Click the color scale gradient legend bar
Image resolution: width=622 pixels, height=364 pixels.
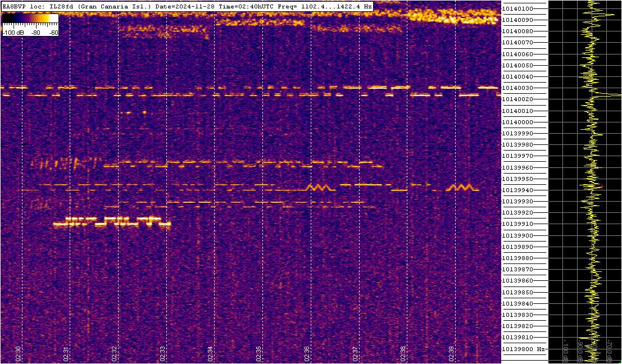click(x=30, y=19)
